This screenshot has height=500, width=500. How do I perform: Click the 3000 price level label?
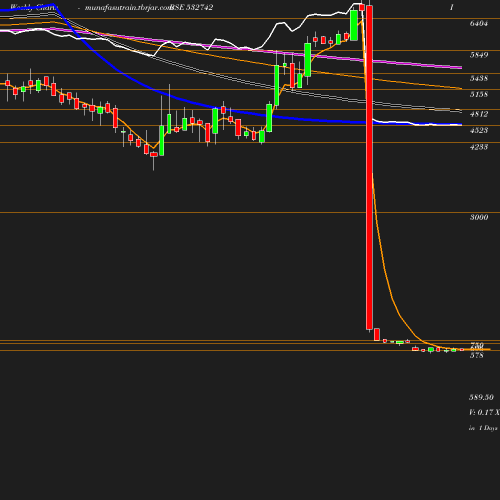pyautogui.click(x=479, y=217)
